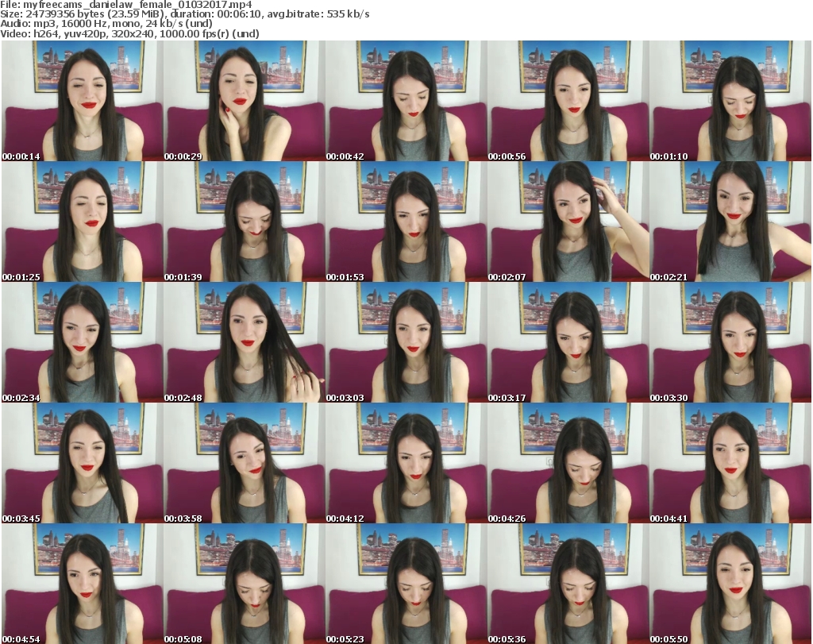Click the thumbnail at 00:04:41
813x644 pixels.
point(730,463)
